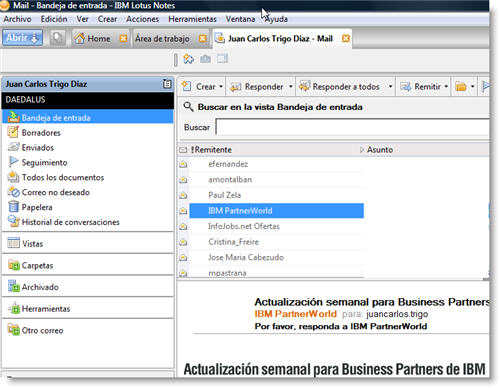Click envelope icon beside efernandez row
500x388 pixels.
click(183, 164)
